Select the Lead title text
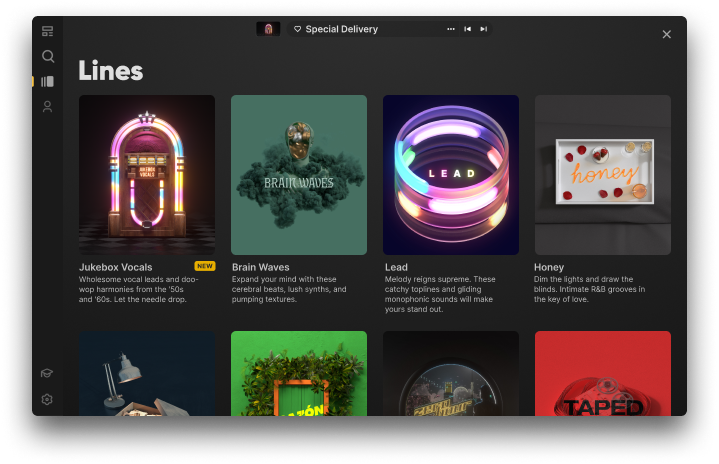Image resolution: width=719 pixels, height=464 pixels. click(x=396, y=267)
